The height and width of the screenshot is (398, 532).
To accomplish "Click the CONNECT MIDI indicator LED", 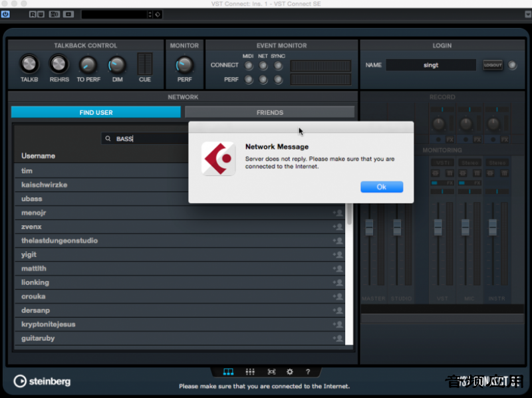I will 249,65.
